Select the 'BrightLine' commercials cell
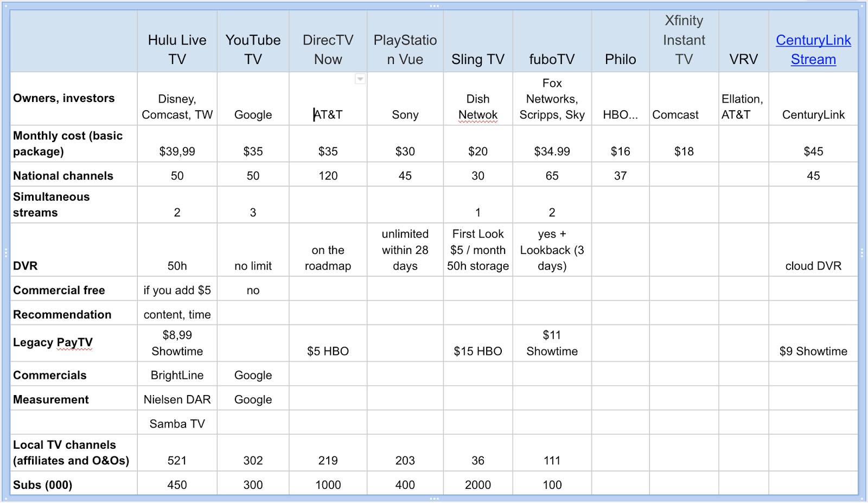Screen dimensions: 868x503 pyautogui.click(x=177, y=374)
